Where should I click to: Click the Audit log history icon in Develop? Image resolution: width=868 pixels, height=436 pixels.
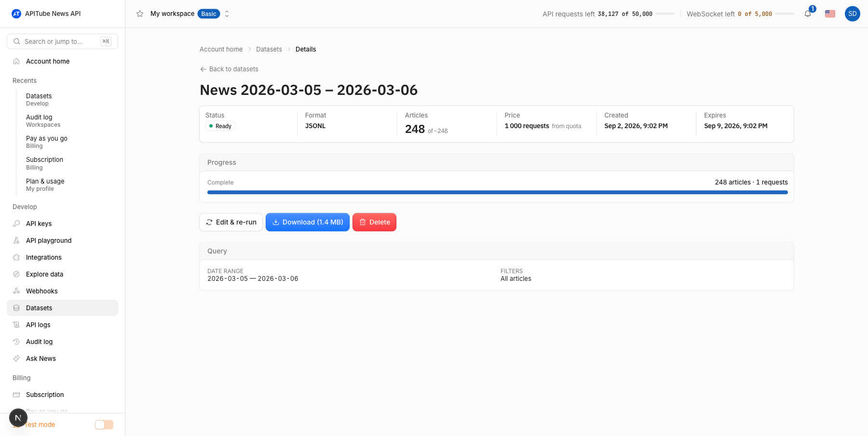click(x=16, y=342)
